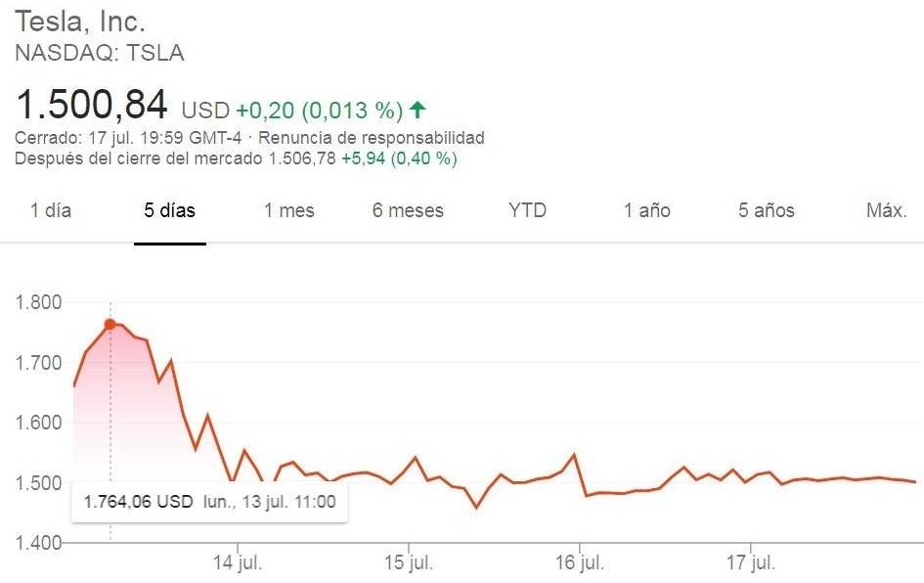Image resolution: width=924 pixels, height=583 pixels.
Task: Switch to the YTD tab
Action: point(528,210)
